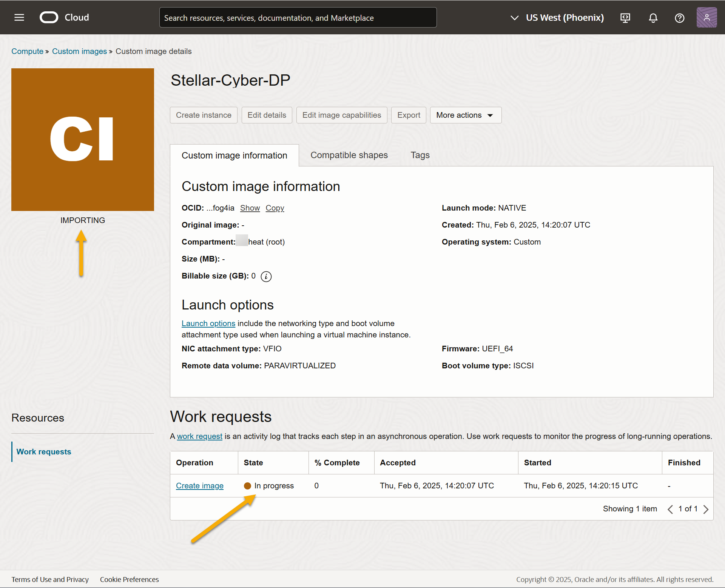Go to Custom images breadcrumb
This screenshot has height=588, width=725.
(79, 51)
